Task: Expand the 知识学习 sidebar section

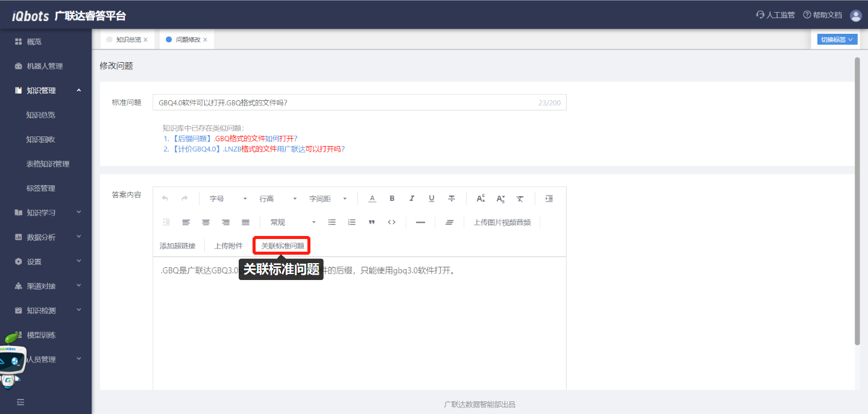Action: pyautogui.click(x=48, y=212)
